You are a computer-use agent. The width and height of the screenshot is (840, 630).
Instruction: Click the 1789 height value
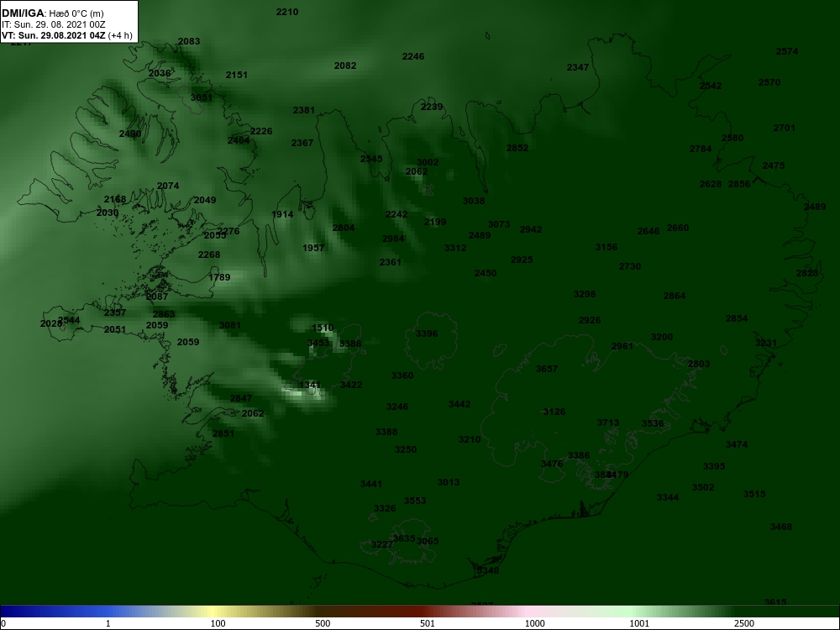click(x=219, y=277)
